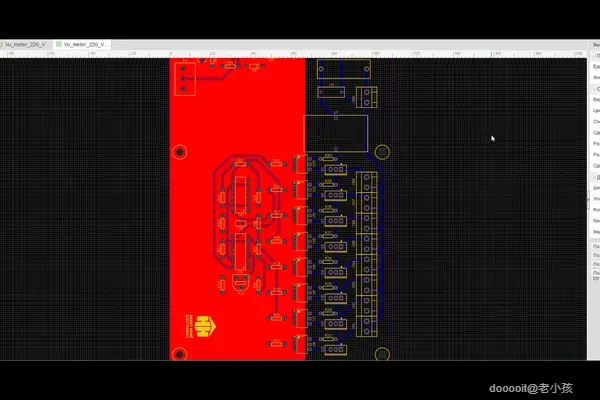This screenshot has height=400, width=600.
Task: Select the lower mounting hole on the red copper pour
Action: pos(179,354)
